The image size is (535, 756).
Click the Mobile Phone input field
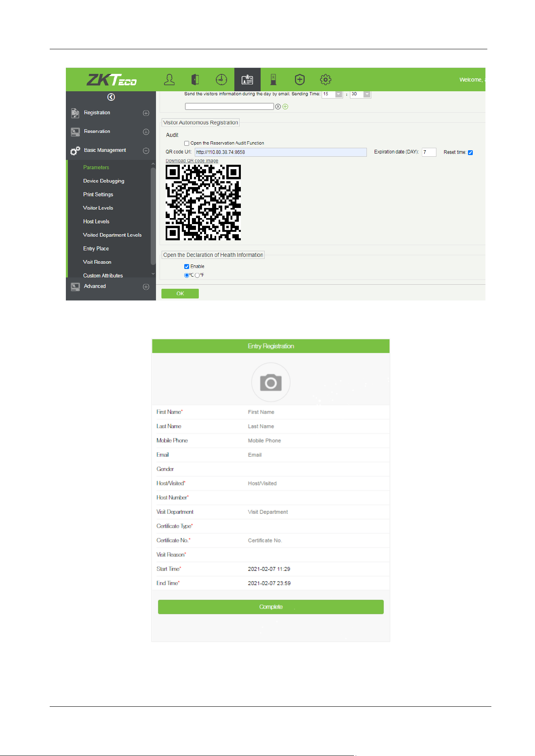[x=318, y=441]
